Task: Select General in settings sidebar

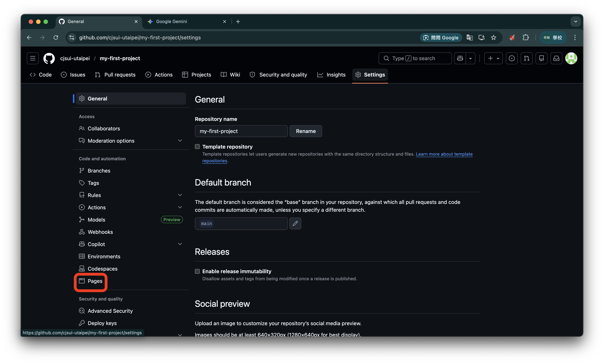Action: [x=131, y=99]
